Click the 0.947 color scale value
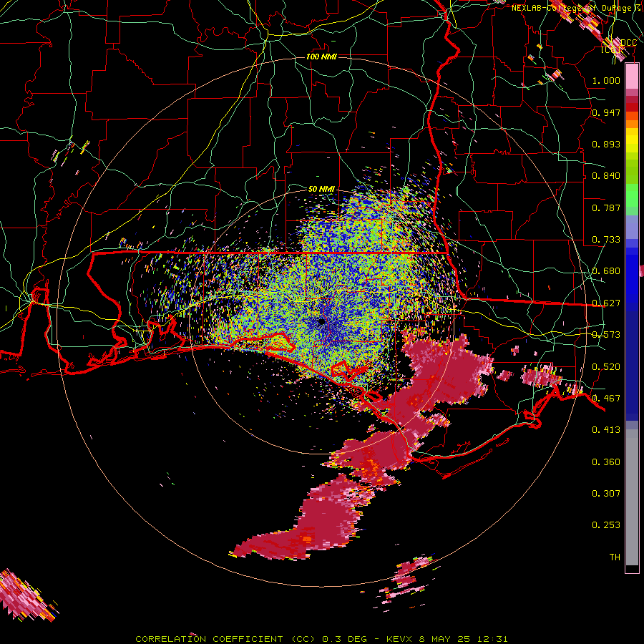The height and width of the screenshot is (644, 644). point(606,112)
